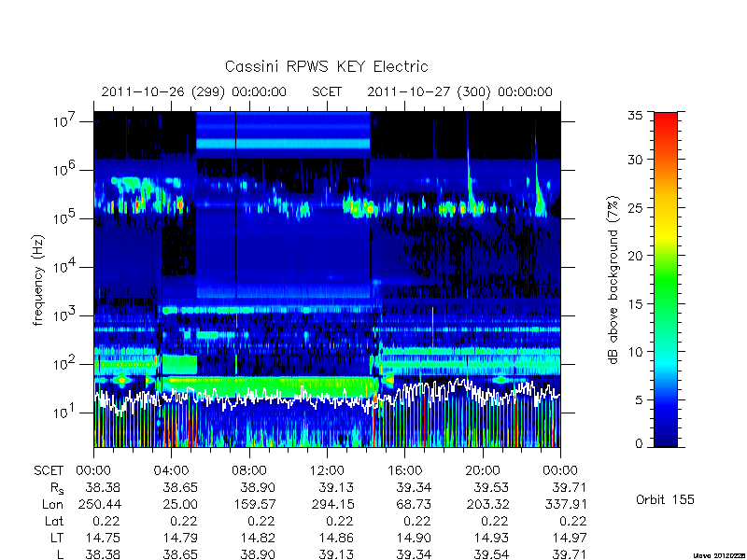The height and width of the screenshot is (560, 747).
Task: Click the LT value 14.79
Action: pyautogui.click(x=180, y=538)
